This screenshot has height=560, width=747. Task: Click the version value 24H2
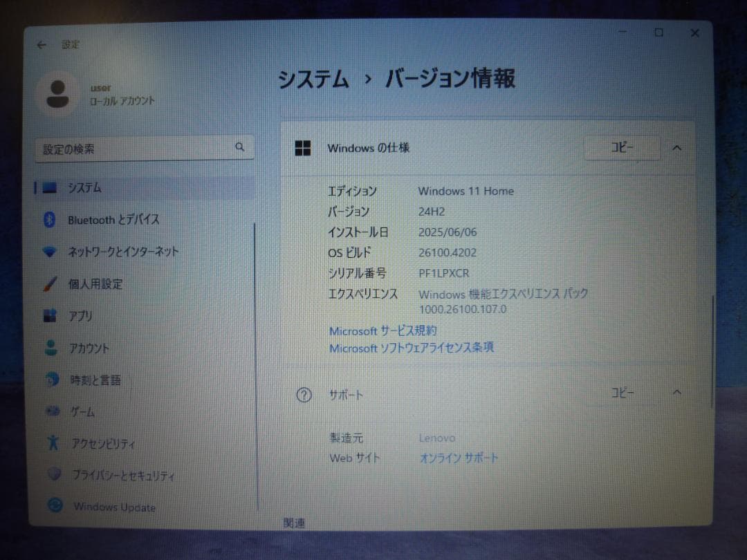coord(431,212)
